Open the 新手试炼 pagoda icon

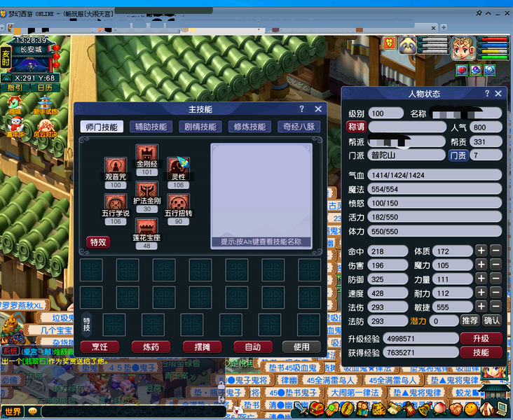45,104
